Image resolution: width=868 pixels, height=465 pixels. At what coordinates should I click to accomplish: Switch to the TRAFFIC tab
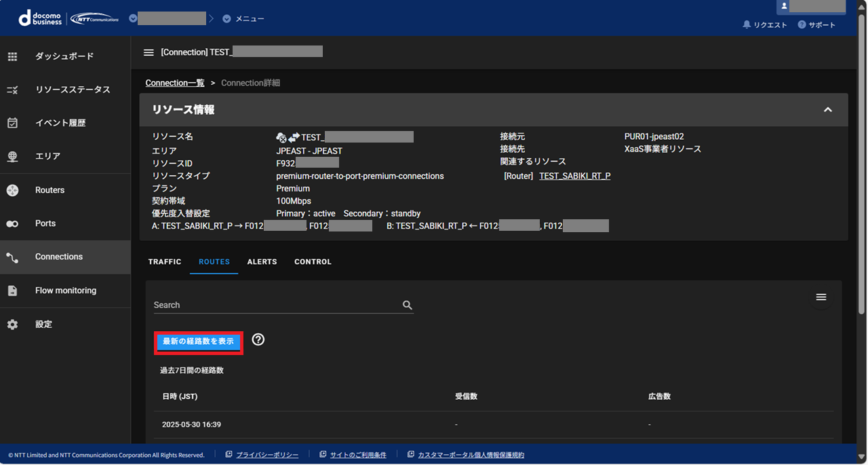pyautogui.click(x=165, y=262)
